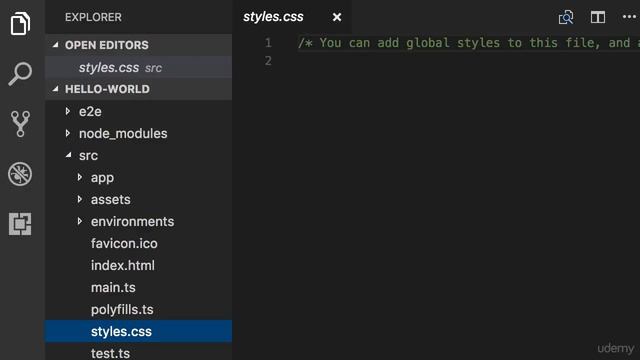Open the Source Control view icon
The image size is (640, 360).
pyautogui.click(x=20, y=124)
